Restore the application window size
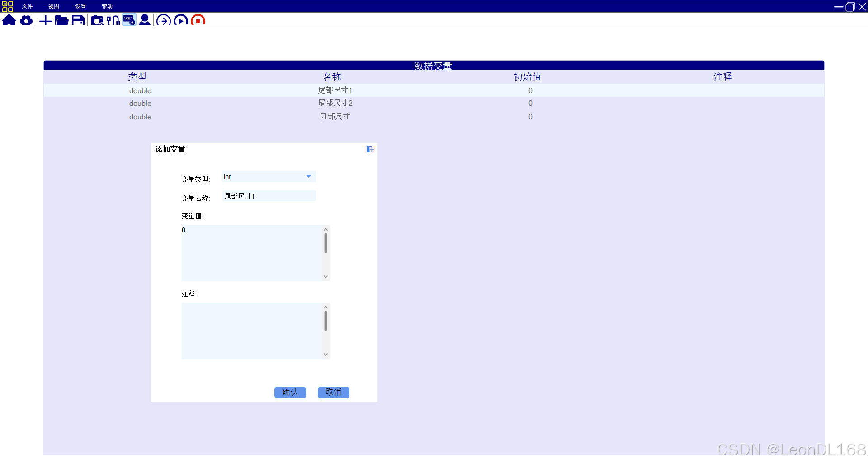This screenshot has height=464, width=868. [850, 7]
